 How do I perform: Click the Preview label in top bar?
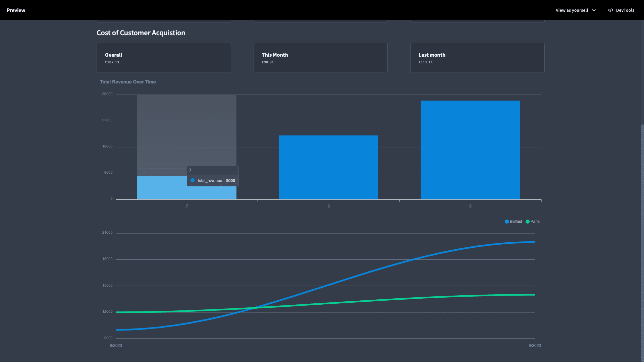(x=16, y=10)
